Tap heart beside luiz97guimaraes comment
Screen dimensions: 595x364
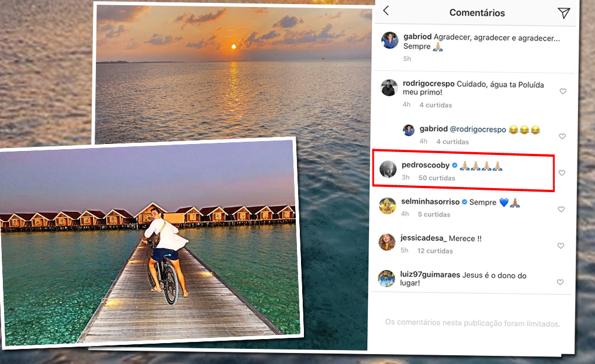[x=560, y=282]
